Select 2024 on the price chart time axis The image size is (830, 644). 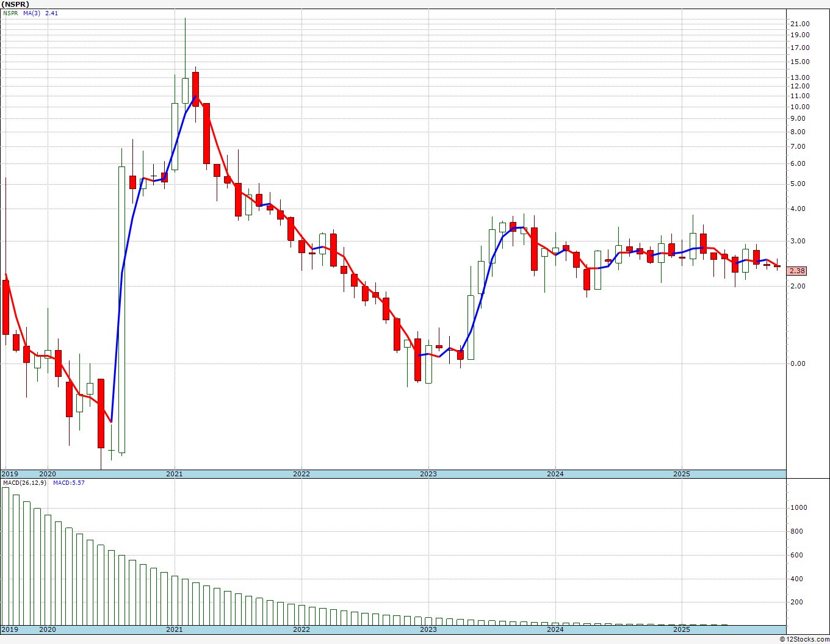click(555, 474)
